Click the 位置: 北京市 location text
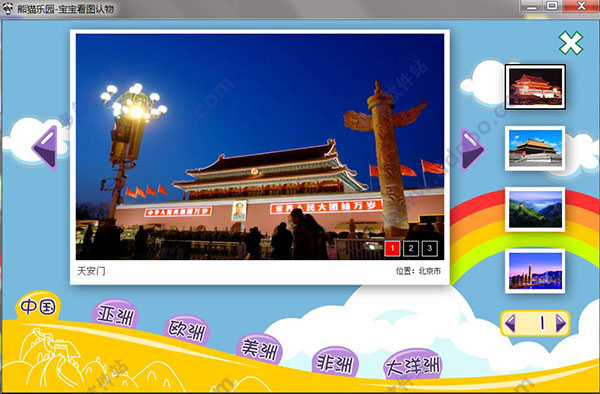This screenshot has height=394, width=600. point(418,271)
